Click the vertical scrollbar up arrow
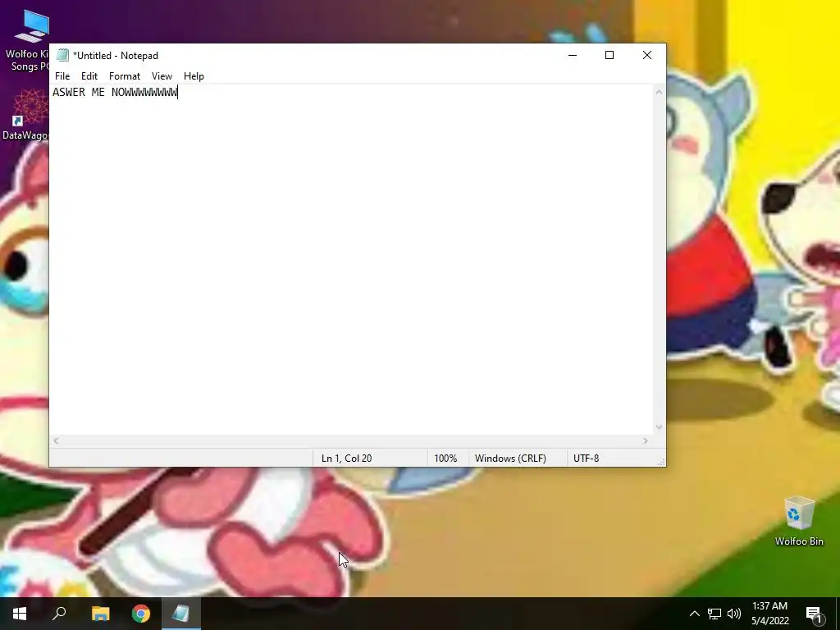The width and height of the screenshot is (840, 630). (659, 92)
